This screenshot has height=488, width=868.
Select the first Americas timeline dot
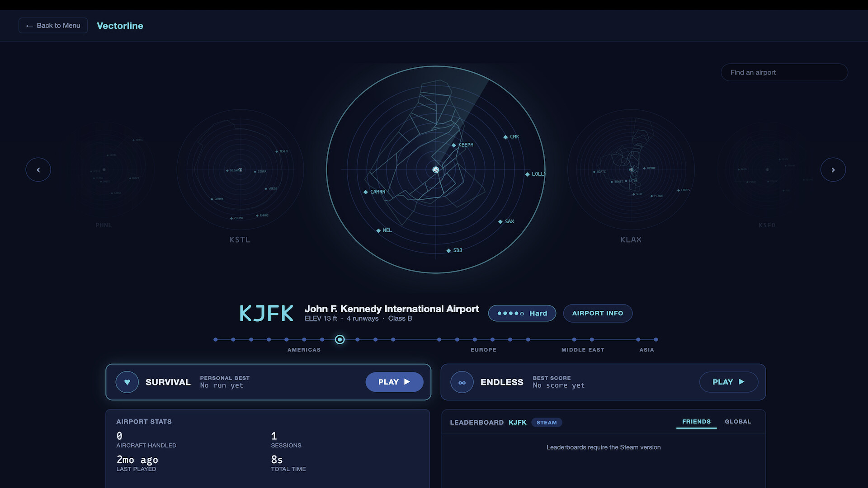(216, 339)
